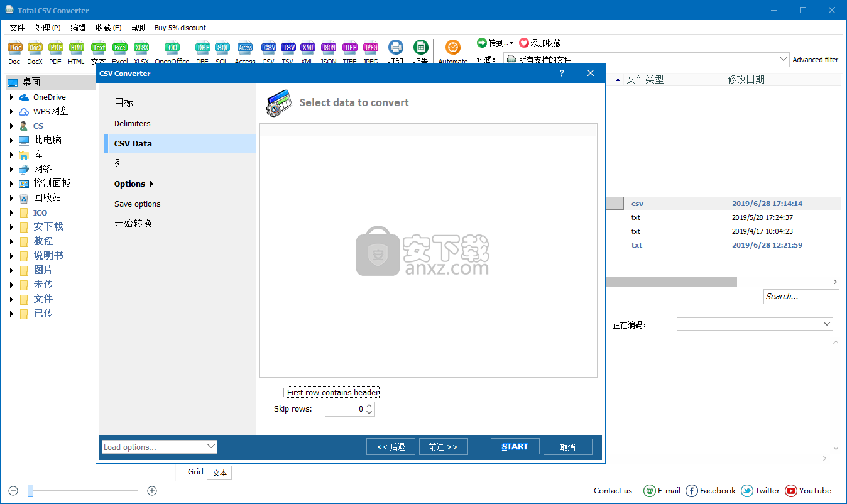Select the XML conversion icon
Viewport: 847px width, 504px height.
308,48
